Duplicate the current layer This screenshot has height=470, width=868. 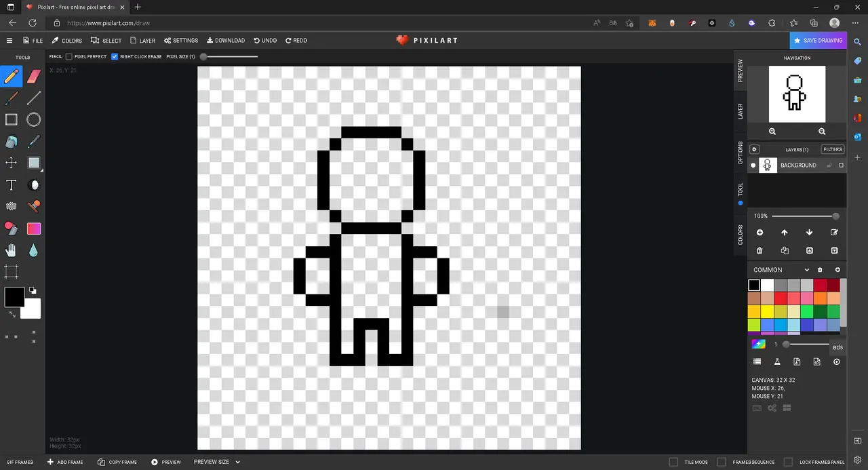click(785, 250)
